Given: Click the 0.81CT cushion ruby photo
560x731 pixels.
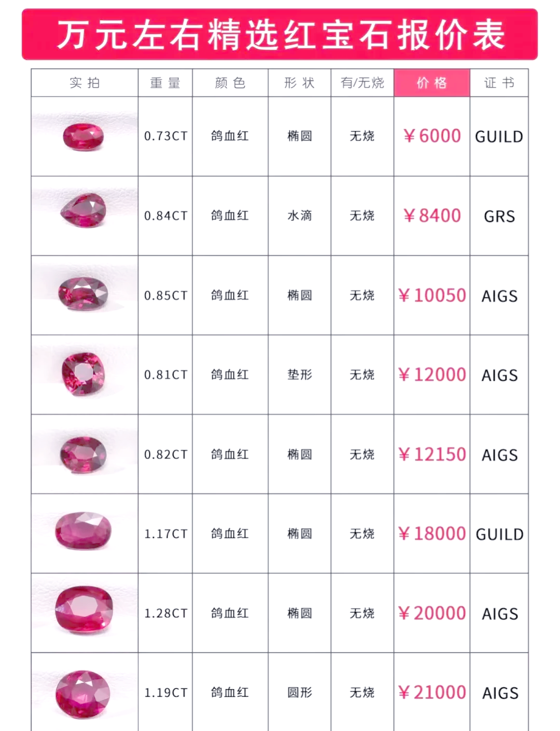Looking at the screenshot, I should coord(85,375).
